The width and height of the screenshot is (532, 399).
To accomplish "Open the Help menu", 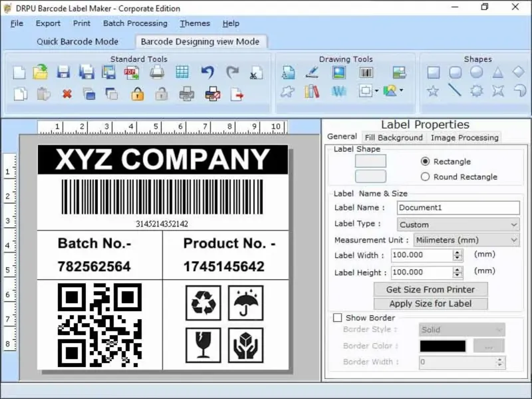I will tap(231, 23).
